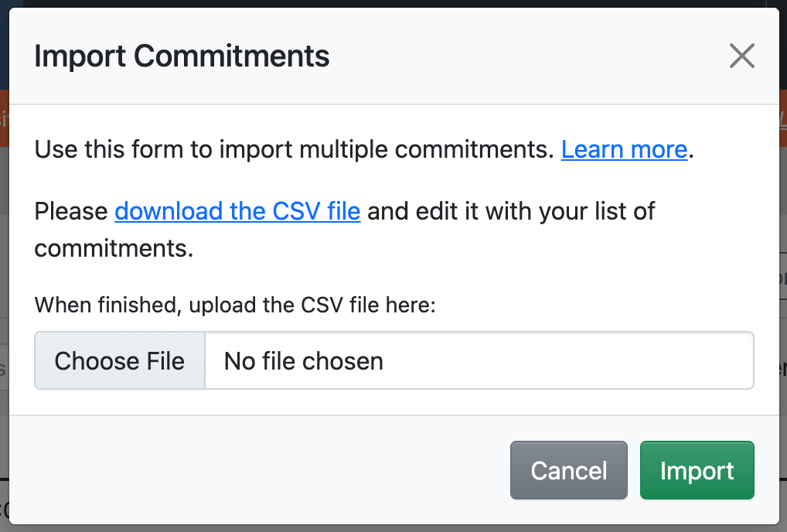Click the word "commitments." on the wrapped line
Screen dimensions: 787x532
[x=113, y=248]
